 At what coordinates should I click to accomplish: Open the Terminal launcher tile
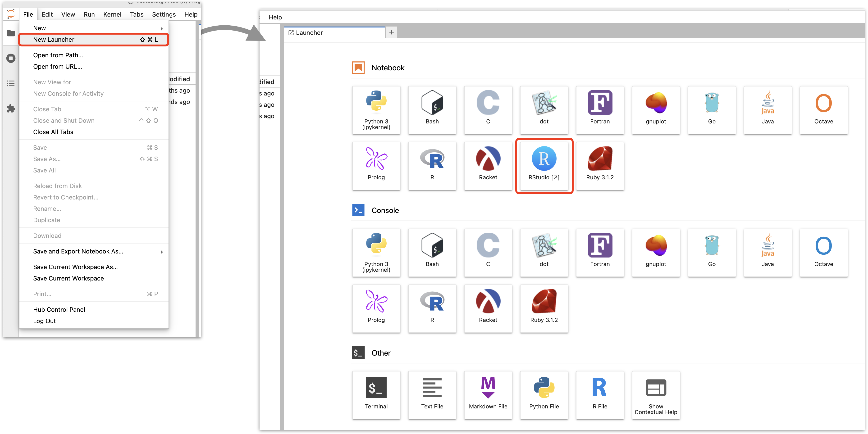[x=376, y=395]
